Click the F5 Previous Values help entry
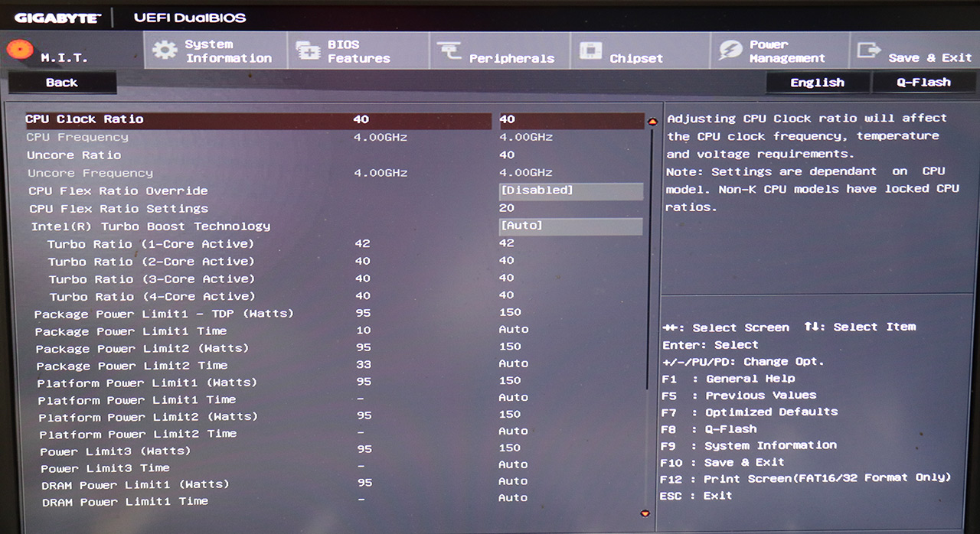 739,396
